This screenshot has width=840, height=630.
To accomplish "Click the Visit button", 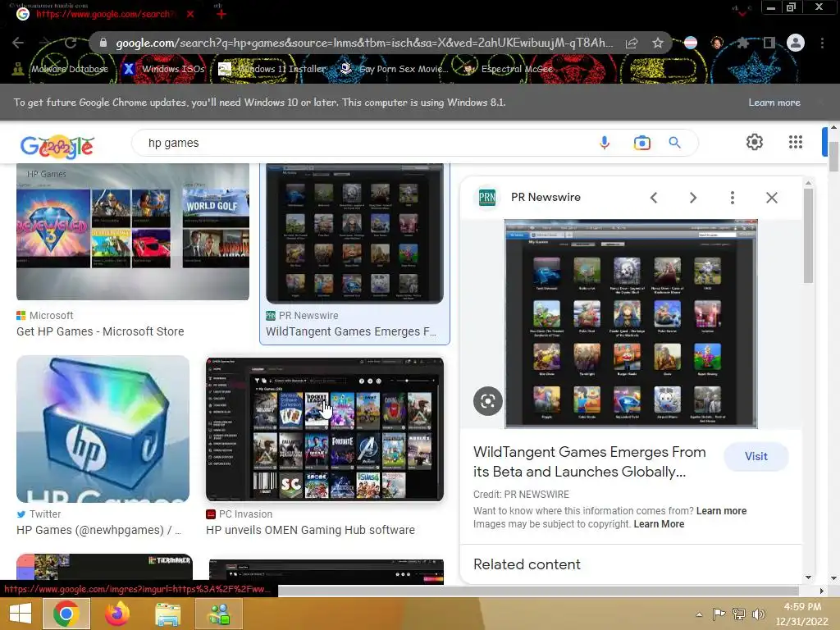I will tap(756, 456).
